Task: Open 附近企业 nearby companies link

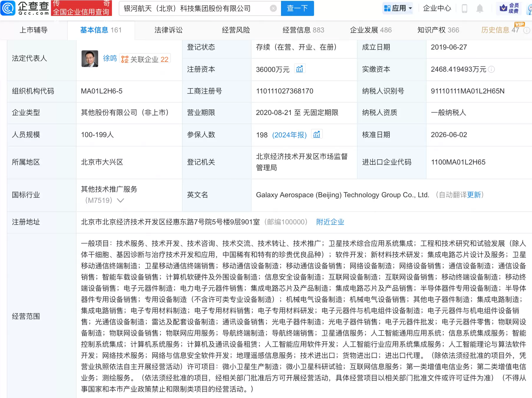Action: coord(330,222)
